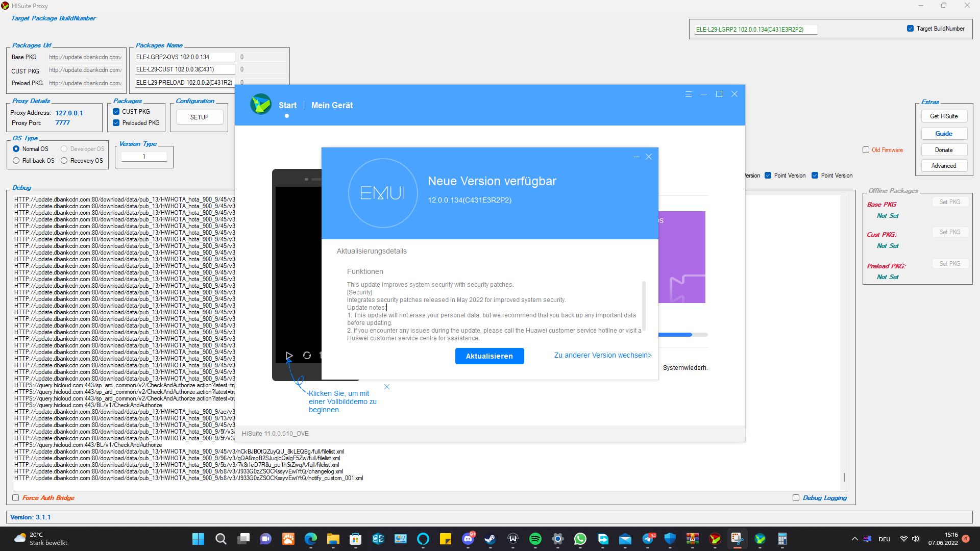Open Telegram from taskbar
Viewport: 980px width, 551px height.
pyautogui.click(x=648, y=539)
